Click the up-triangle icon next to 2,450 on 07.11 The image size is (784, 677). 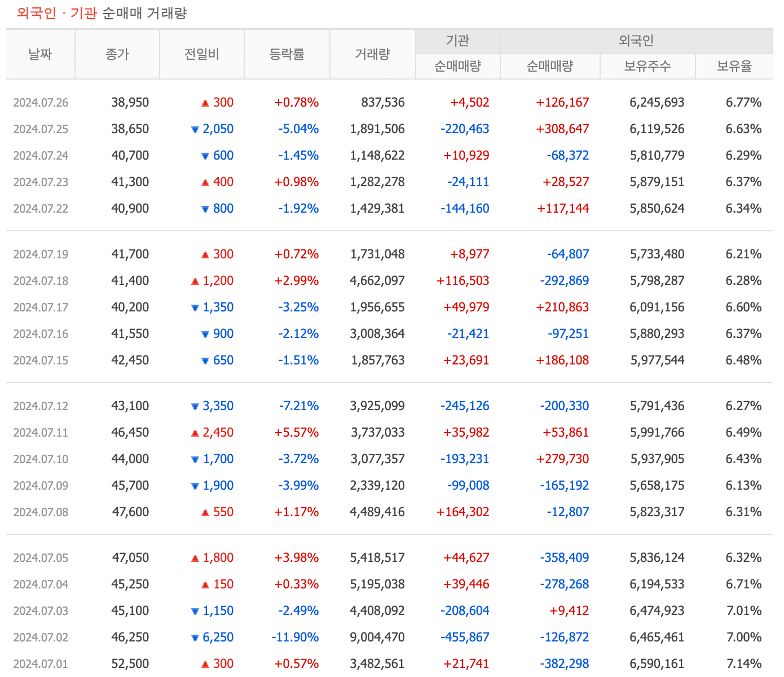click(x=195, y=432)
